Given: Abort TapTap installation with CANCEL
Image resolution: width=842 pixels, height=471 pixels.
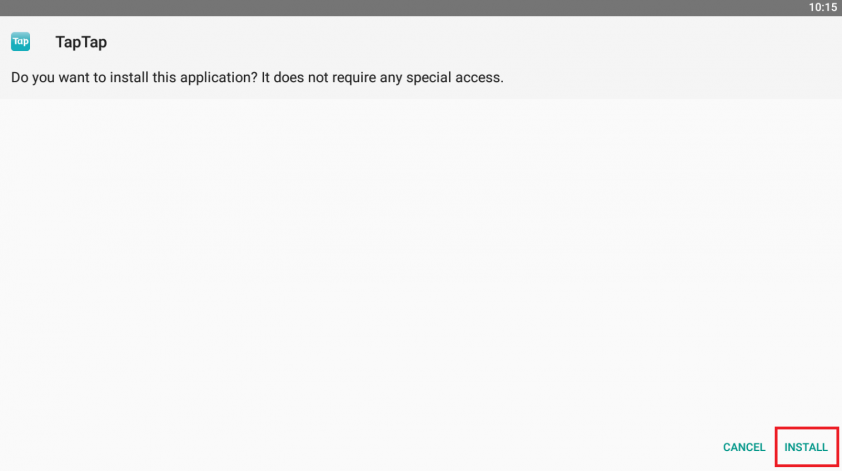Looking at the screenshot, I should (744, 447).
